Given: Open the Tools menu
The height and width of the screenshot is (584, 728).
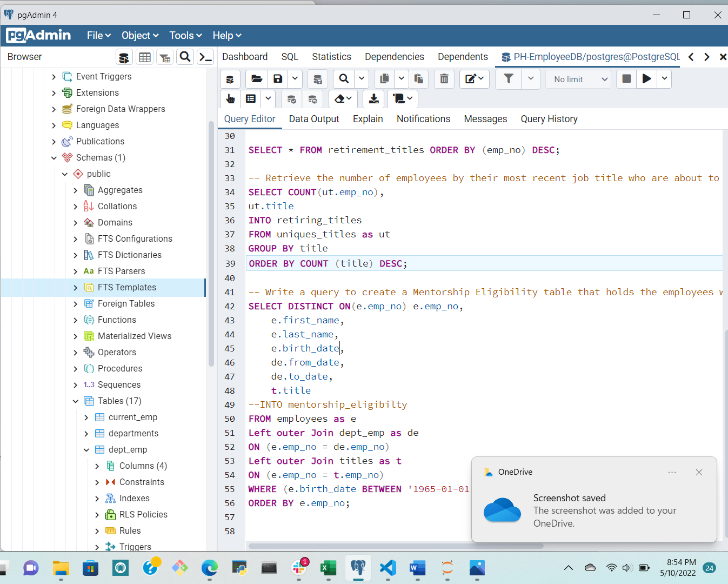Looking at the screenshot, I should (x=182, y=35).
